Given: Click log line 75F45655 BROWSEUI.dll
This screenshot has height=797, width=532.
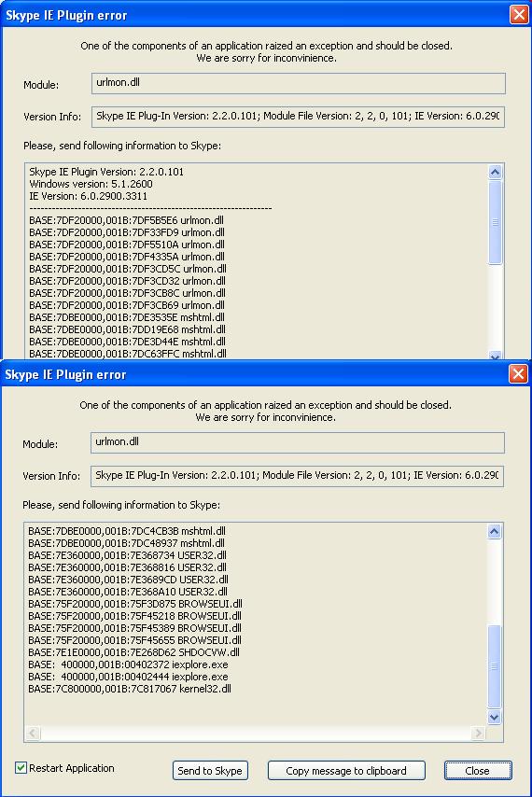Looking at the screenshot, I should click(x=134, y=640).
